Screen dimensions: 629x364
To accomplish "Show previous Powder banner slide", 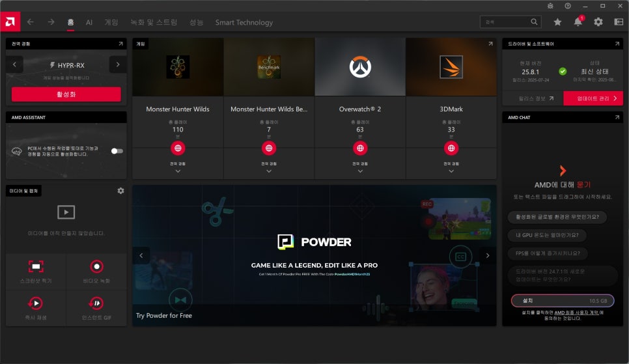I will [141, 255].
